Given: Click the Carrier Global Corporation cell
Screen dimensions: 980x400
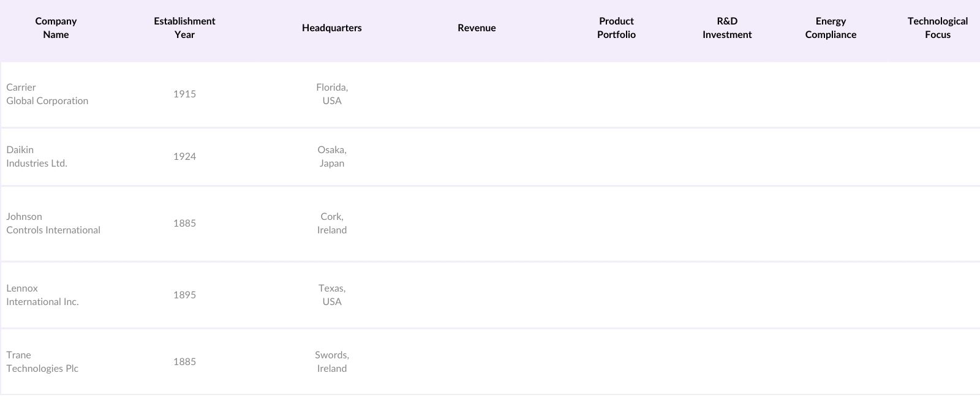Looking at the screenshot, I should pyautogui.click(x=47, y=94).
